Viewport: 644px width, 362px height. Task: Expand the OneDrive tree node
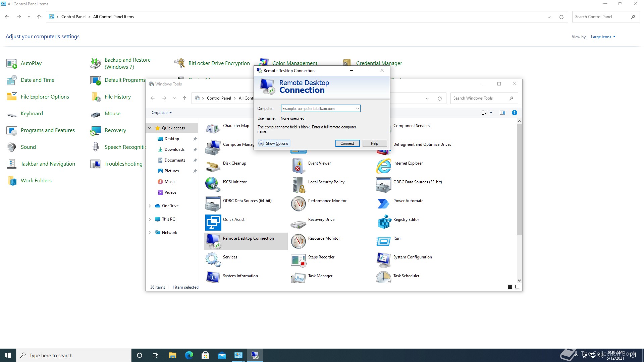click(x=150, y=206)
